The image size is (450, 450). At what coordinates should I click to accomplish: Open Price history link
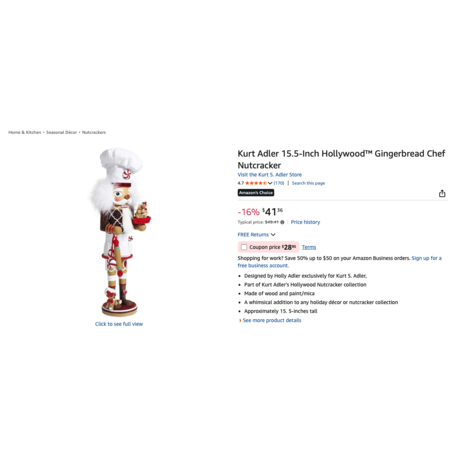coord(305,222)
